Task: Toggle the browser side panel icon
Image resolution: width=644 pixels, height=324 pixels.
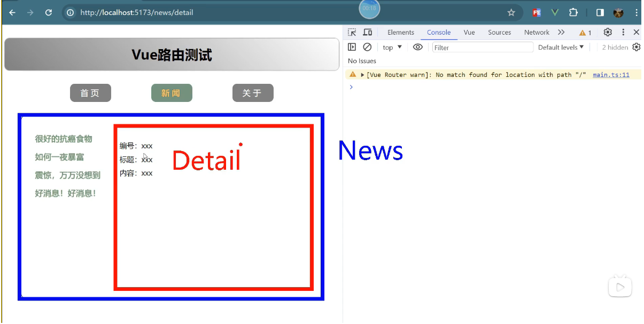Action: click(x=600, y=12)
